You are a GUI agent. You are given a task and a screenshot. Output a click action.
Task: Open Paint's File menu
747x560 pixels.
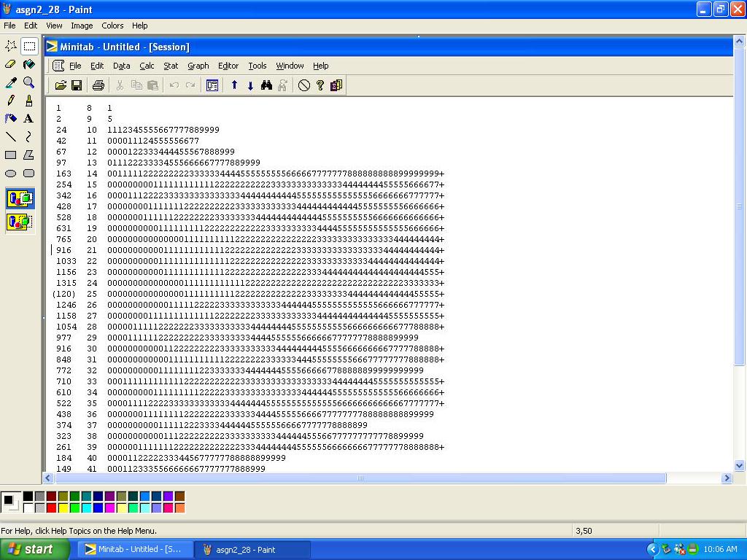(9, 26)
